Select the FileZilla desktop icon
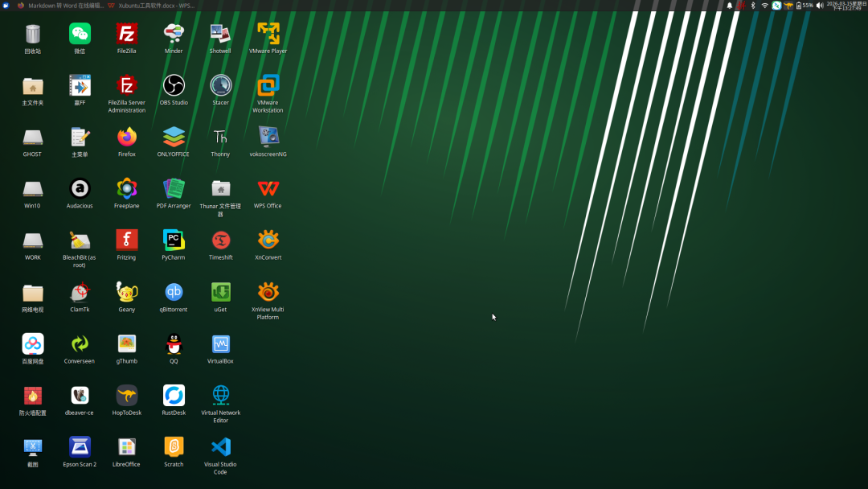868x489 pixels. pyautogui.click(x=127, y=39)
